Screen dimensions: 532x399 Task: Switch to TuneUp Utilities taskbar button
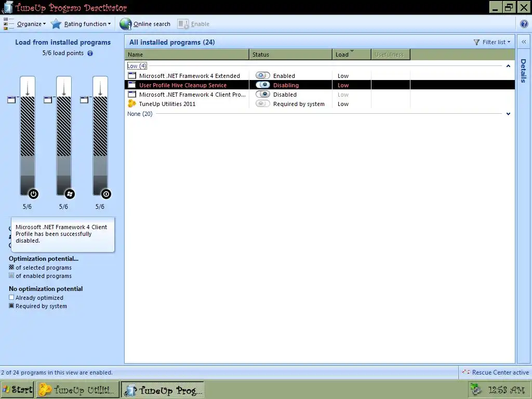click(x=78, y=390)
